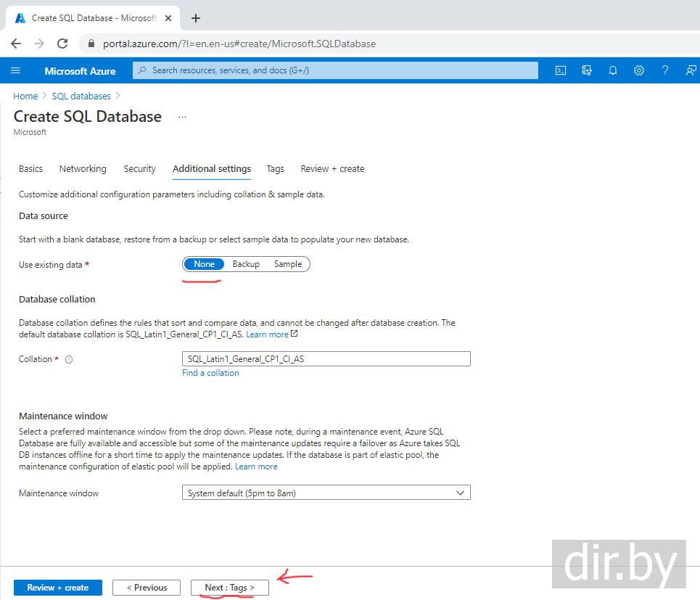700x600 pixels.
Task: Click the Azure search resources field
Action: 335,70
